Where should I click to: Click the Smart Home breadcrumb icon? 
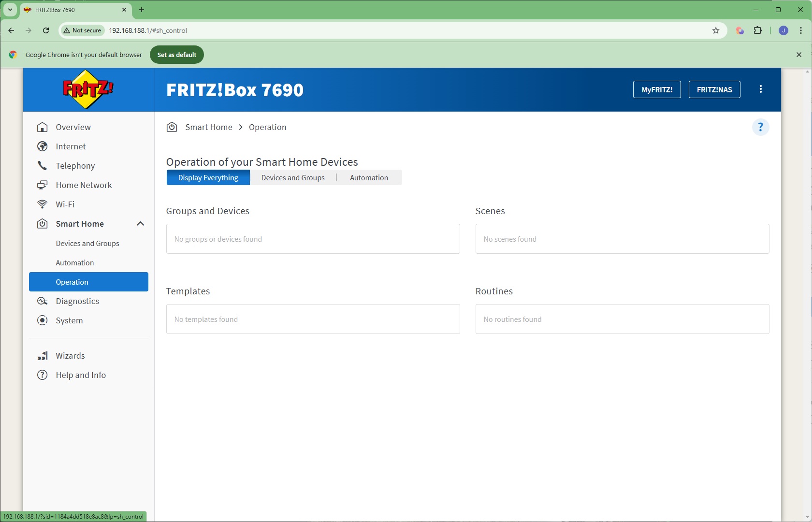[172, 127]
